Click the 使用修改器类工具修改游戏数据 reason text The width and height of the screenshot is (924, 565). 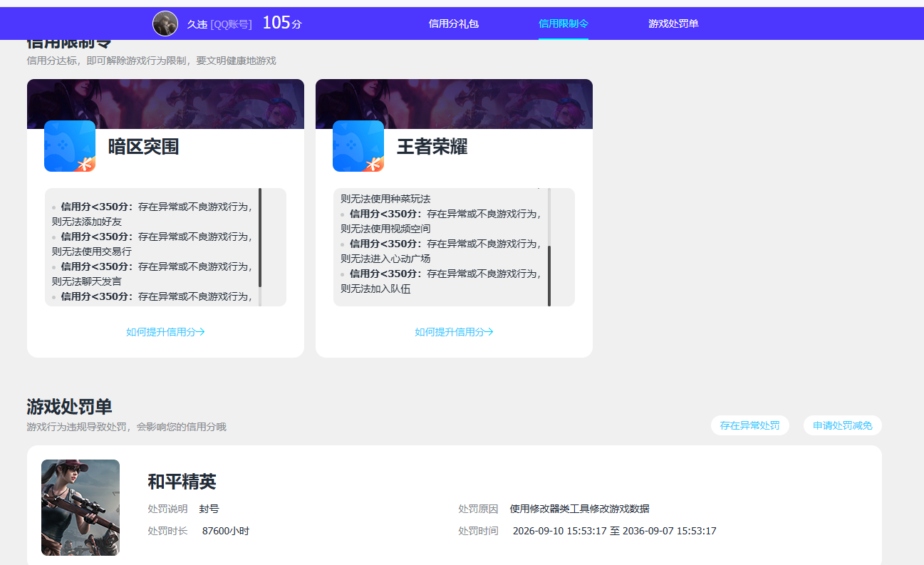click(x=580, y=509)
